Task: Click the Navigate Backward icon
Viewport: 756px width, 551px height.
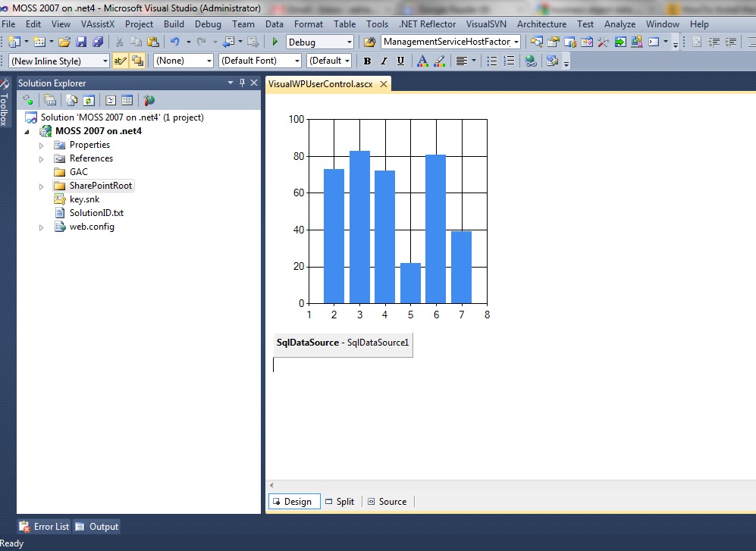Action: pyautogui.click(x=228, y=42)
